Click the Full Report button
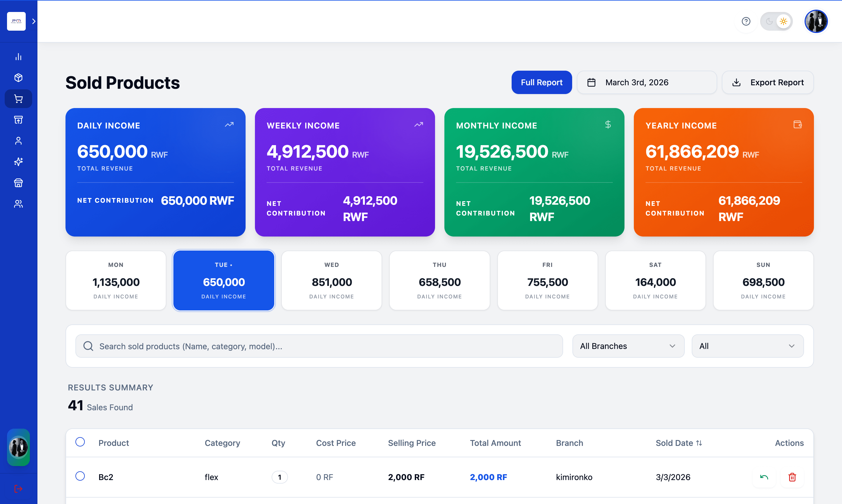Screen dimensions: 842x504 [541, 82]
